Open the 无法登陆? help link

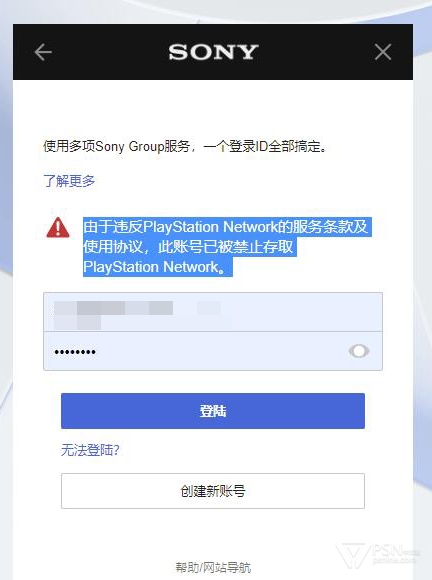tap(90, 450)
